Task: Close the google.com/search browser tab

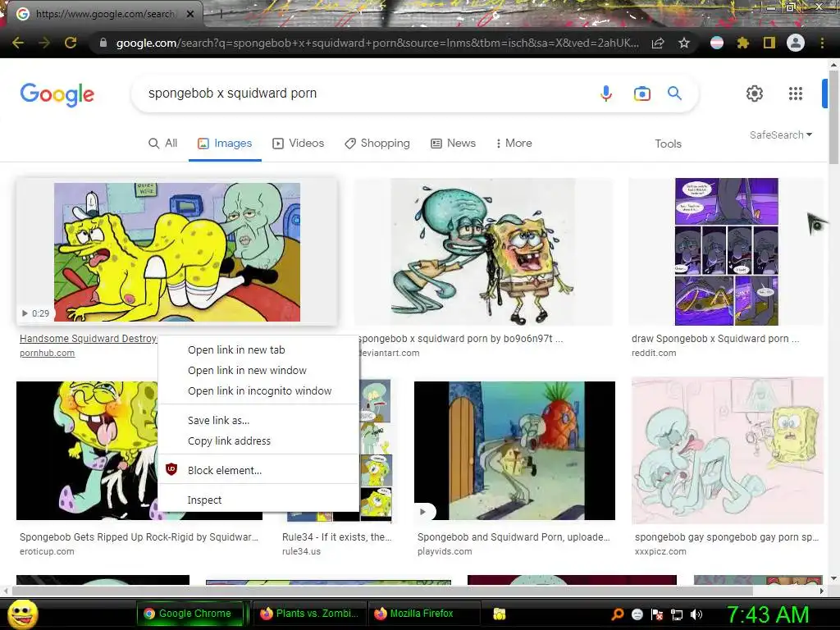Action: (x=189, y=14)
